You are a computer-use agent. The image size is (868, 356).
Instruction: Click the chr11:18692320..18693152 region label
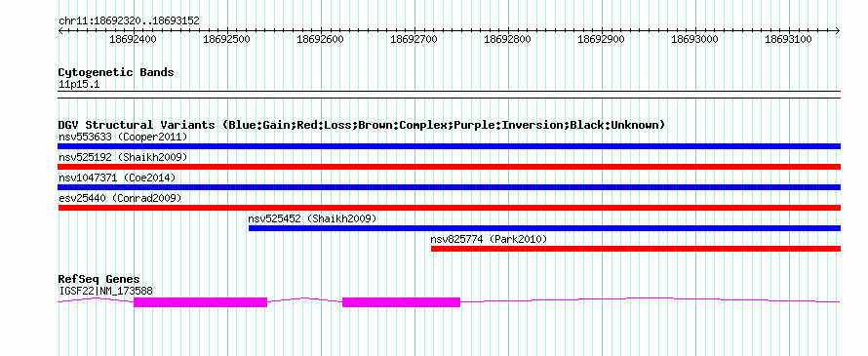[x=129, y=21]
